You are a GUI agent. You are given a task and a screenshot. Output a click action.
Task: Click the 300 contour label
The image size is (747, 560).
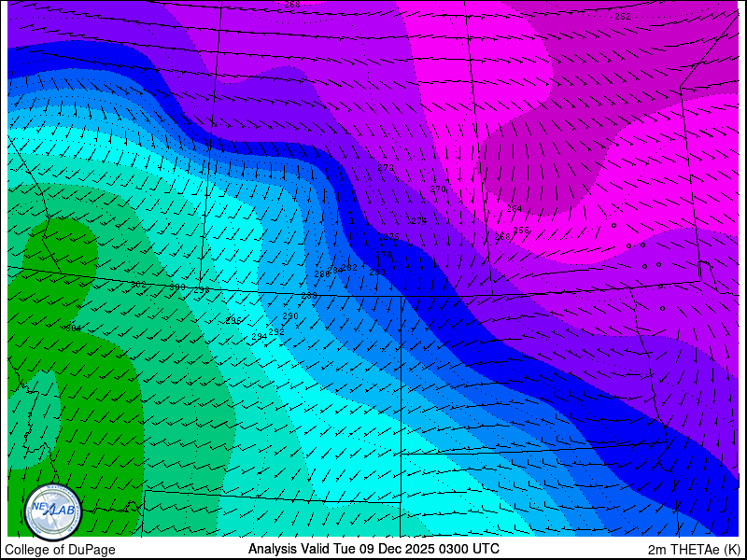click(x=177, y=287)
